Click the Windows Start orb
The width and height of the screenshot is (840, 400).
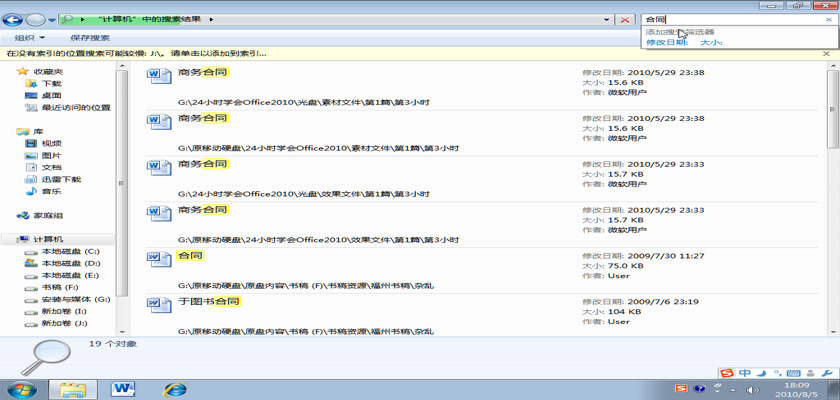22,388
